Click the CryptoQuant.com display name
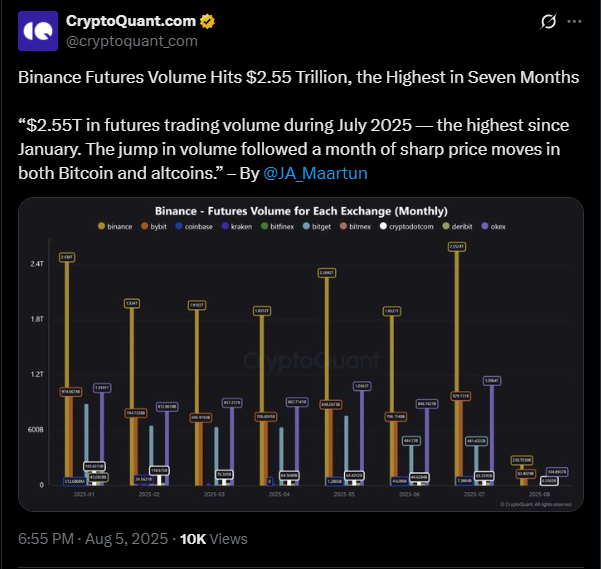 [131, 21]
